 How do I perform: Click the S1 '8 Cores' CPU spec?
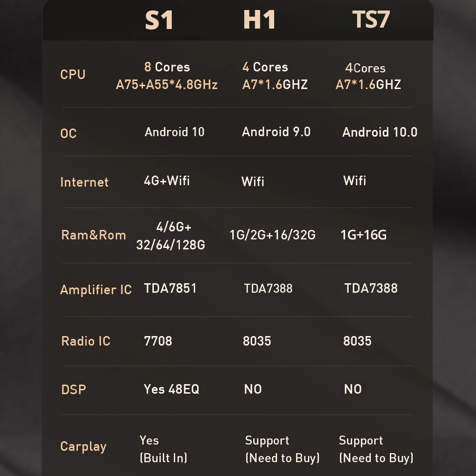pos(167,67)
